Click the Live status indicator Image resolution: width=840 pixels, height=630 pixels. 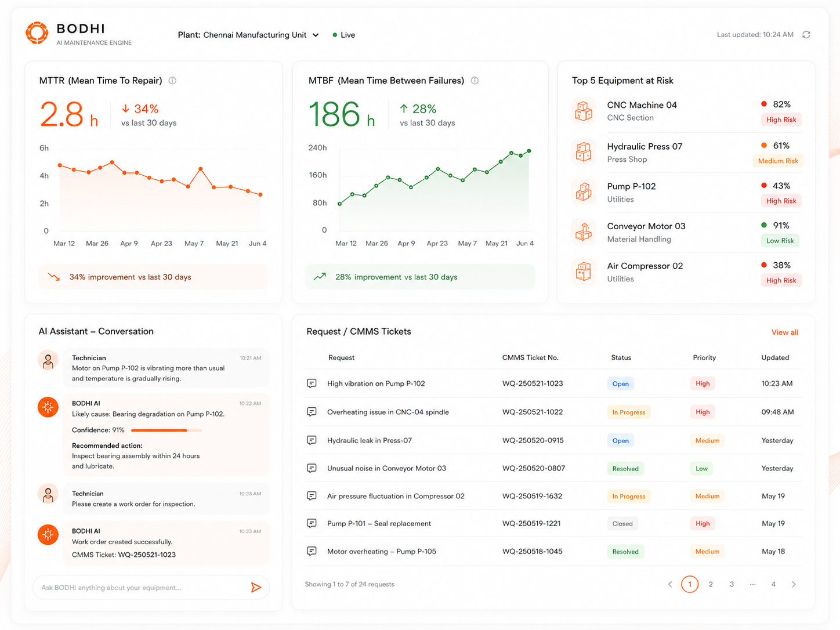click(344, 35)
